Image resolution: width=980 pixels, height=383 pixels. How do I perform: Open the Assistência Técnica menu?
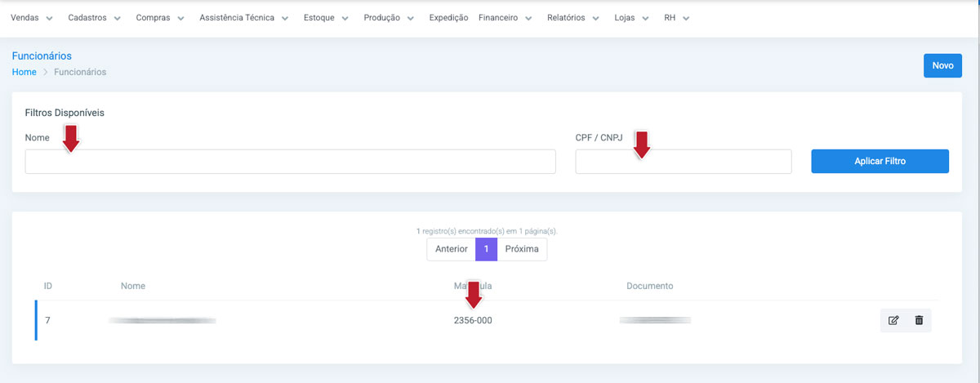243,18
